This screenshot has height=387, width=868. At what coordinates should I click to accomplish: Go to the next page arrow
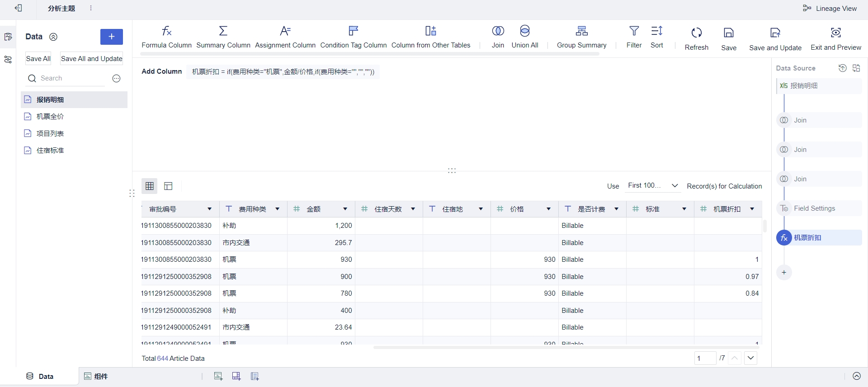click(x=751, y=358)
